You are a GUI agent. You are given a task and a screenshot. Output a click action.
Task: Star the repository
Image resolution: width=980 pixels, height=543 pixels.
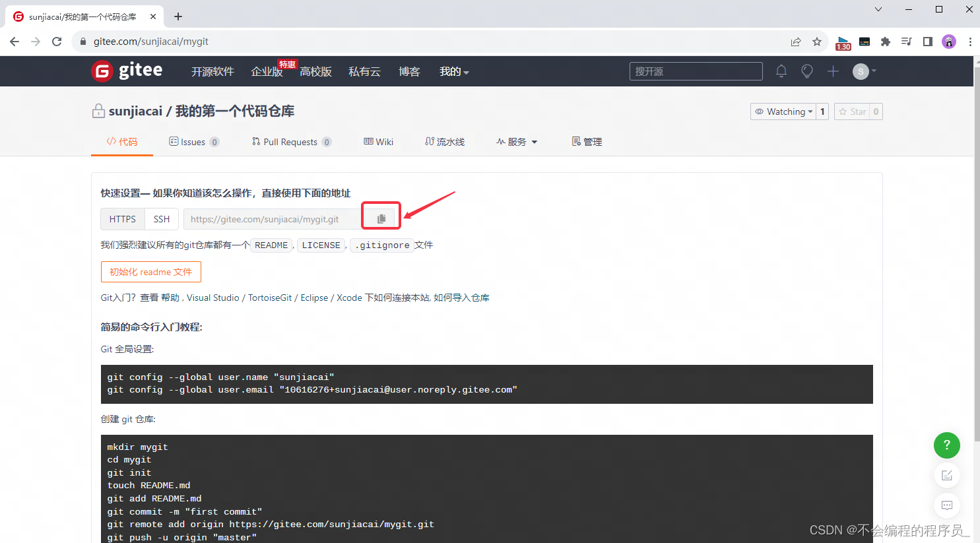(852, 112)
